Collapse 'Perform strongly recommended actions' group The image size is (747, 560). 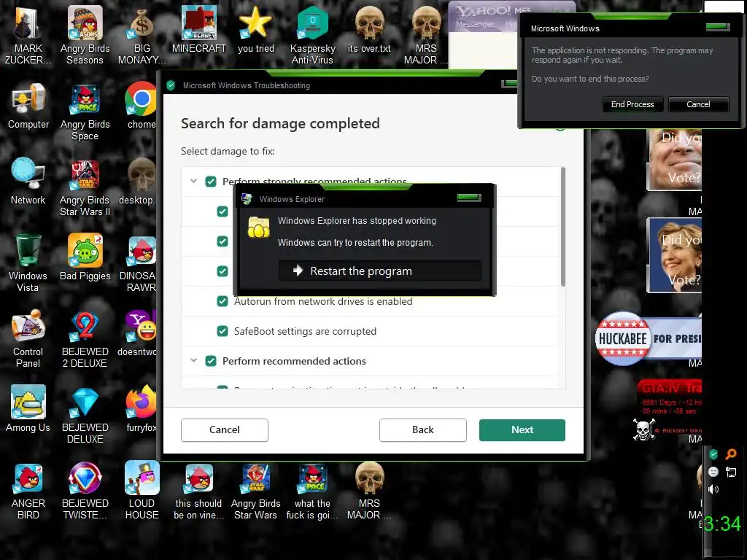pos(193,181)
